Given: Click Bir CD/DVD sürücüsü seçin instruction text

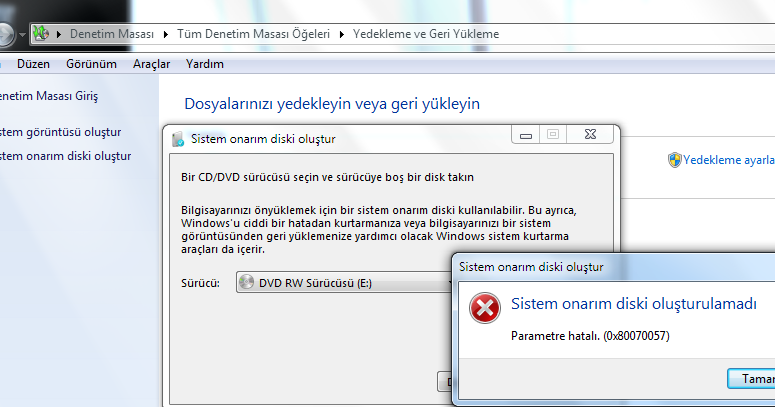Looking at the screenshot, I should click(x=327, y=177).
